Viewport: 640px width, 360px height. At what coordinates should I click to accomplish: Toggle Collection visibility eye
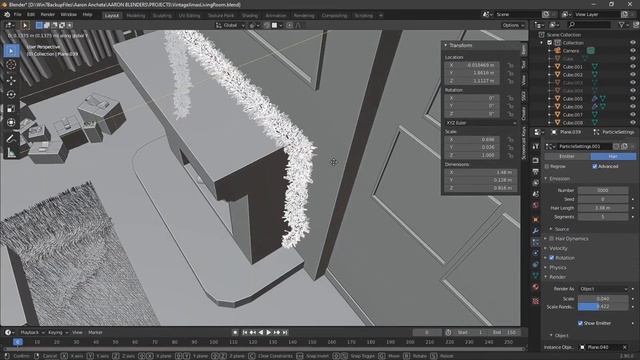click(x=633, y=42)
